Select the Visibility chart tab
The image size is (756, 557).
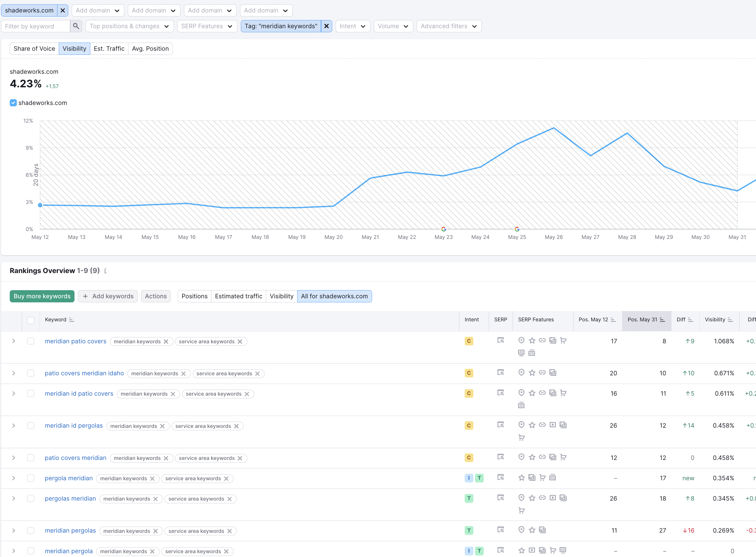pyautogui.click(x=75, y=49)
